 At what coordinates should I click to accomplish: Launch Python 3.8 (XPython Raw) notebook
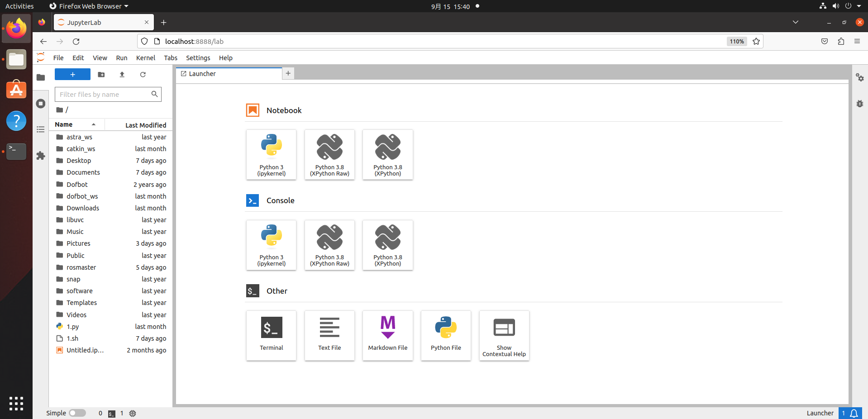[x=329, y=155]
